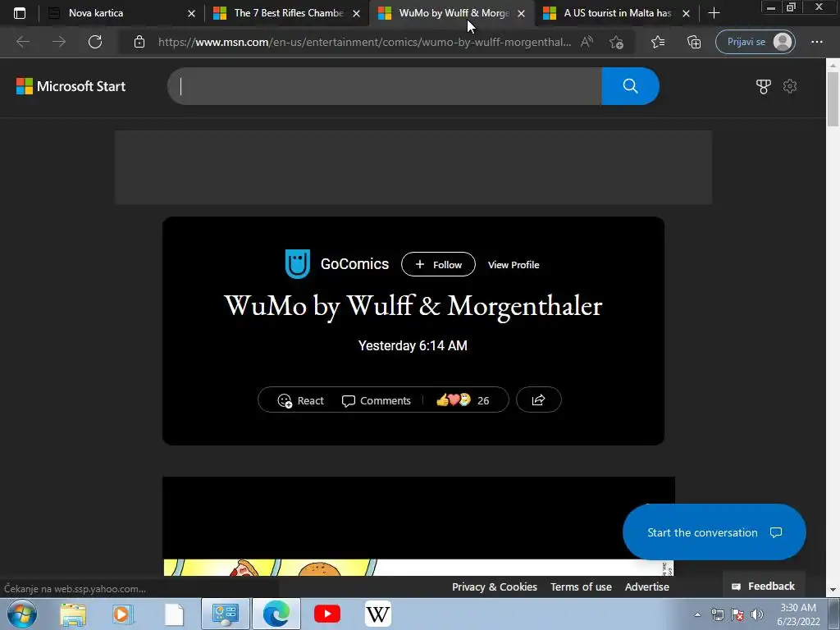This screenshot has width=840, height=630.
Task: Open Terms of use link
Action: point(581,587)
